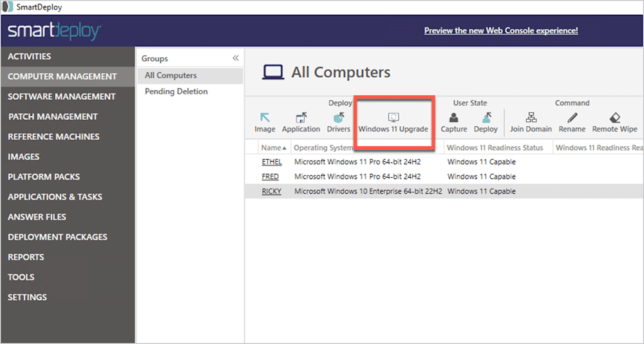Open Computer Management section
644x344 pixels.
coord(68,77)
